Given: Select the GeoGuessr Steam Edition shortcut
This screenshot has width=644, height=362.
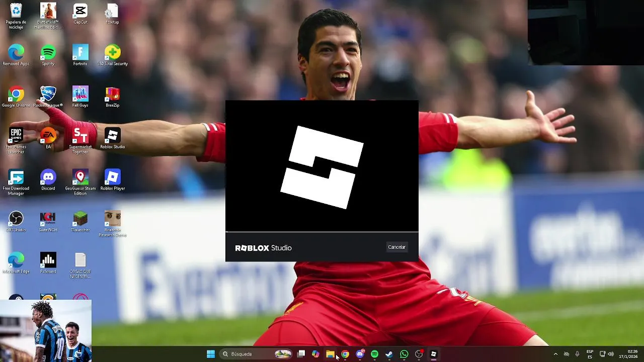Looking at the screenshot, I should (80, 183).
